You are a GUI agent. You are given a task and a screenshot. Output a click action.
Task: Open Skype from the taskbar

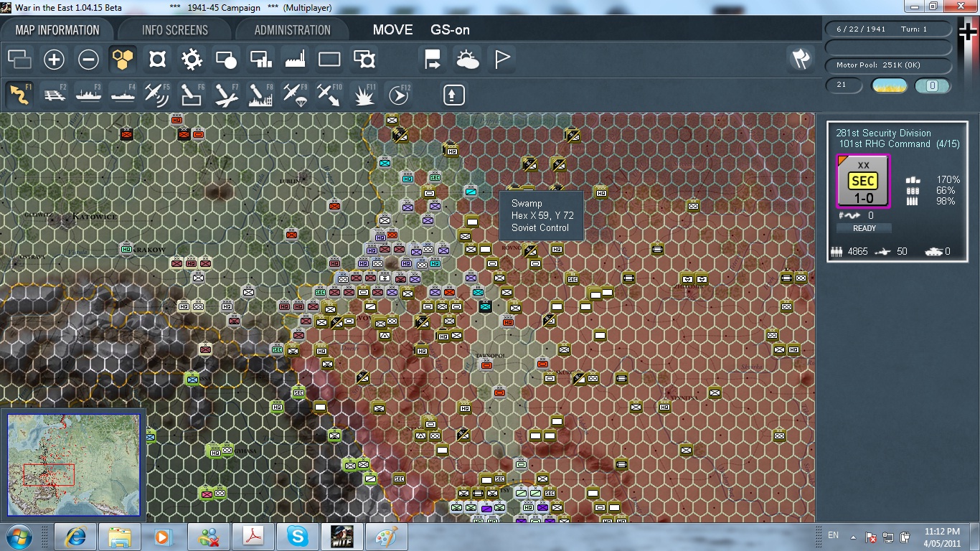click(x=298, y=537)
